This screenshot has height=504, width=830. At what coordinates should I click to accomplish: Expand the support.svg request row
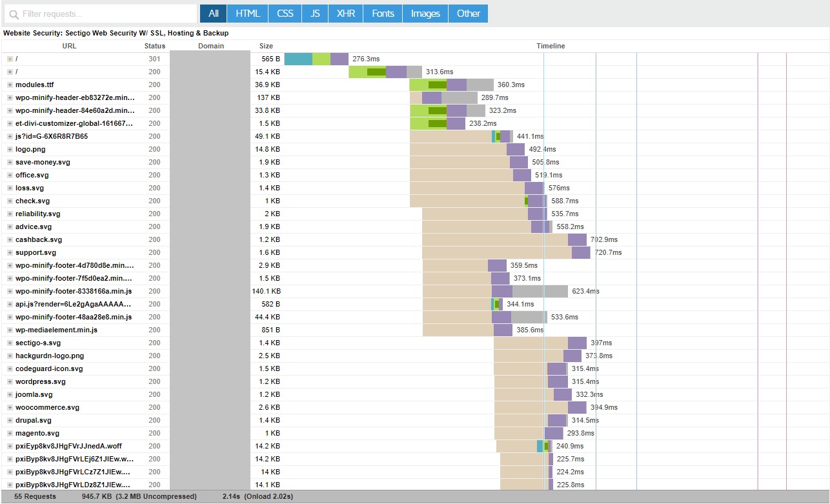(x=10, y=252)
